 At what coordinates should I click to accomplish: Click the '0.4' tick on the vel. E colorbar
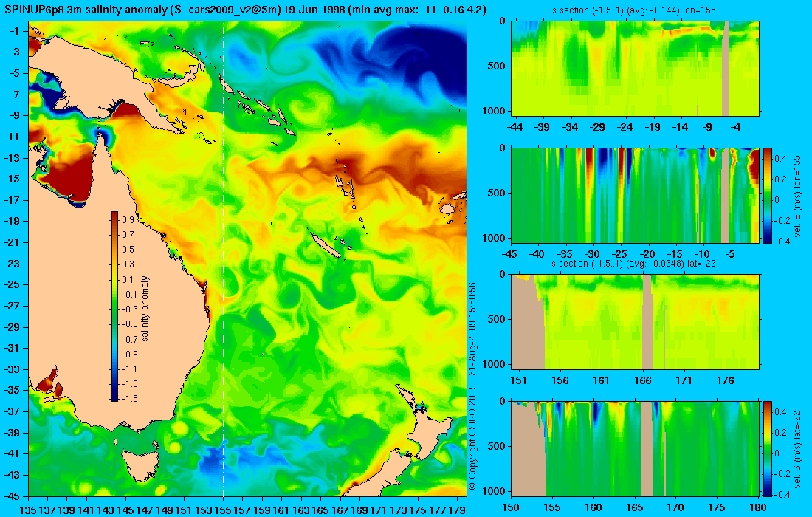(x=780, y=159)
